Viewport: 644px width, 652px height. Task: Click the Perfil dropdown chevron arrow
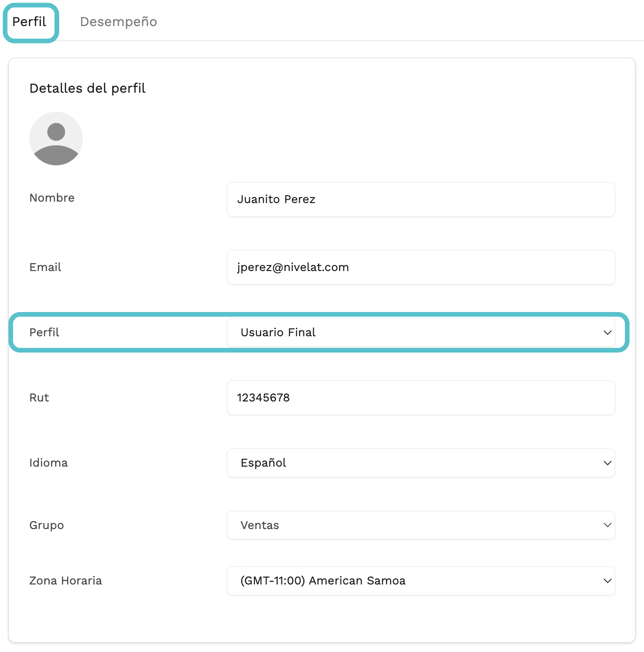point(607,333)
